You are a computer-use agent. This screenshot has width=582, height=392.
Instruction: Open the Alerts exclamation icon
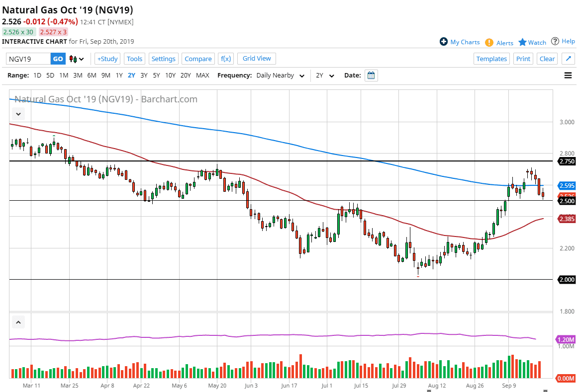(x=489, y=42)
